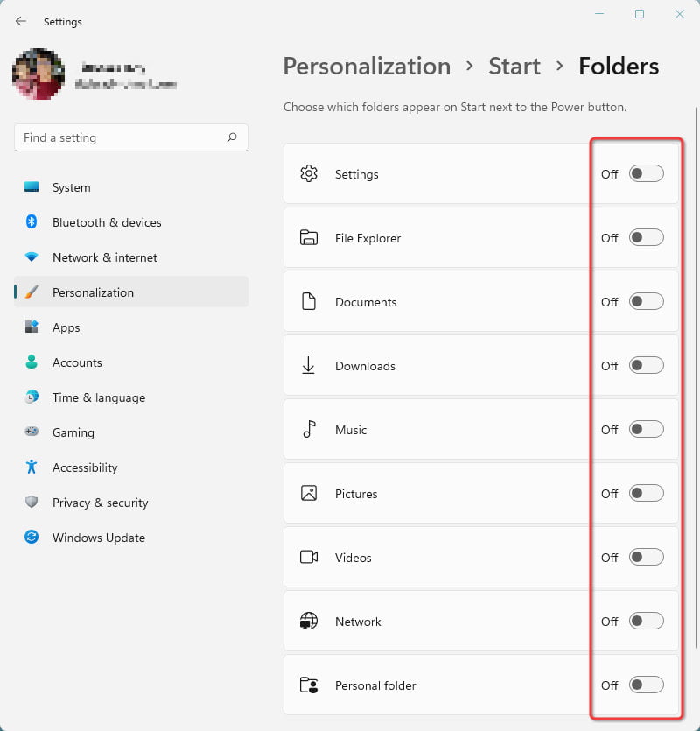Screen dimensions: 700x731
Task: Maximize the Settings window
Action: (x=640, y=14)
